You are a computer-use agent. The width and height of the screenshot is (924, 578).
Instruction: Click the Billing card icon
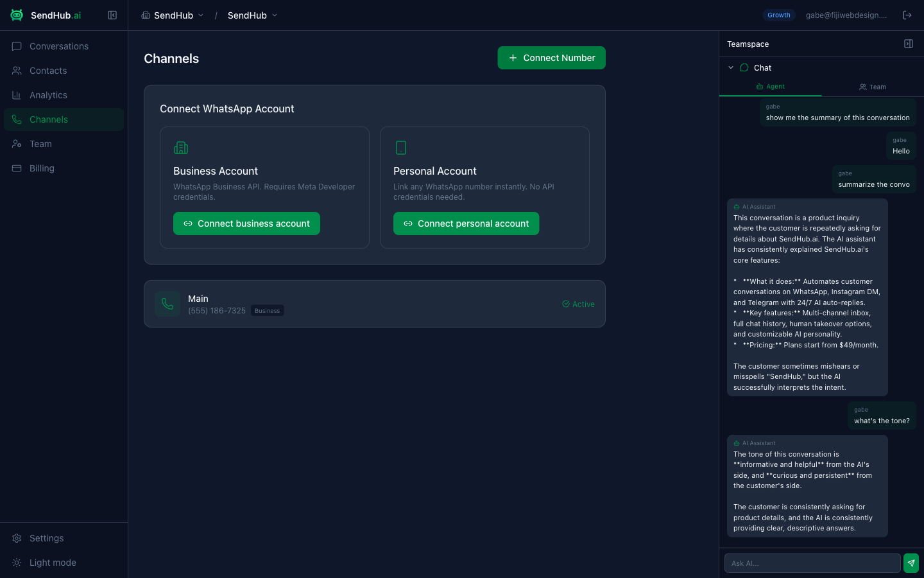17,168
